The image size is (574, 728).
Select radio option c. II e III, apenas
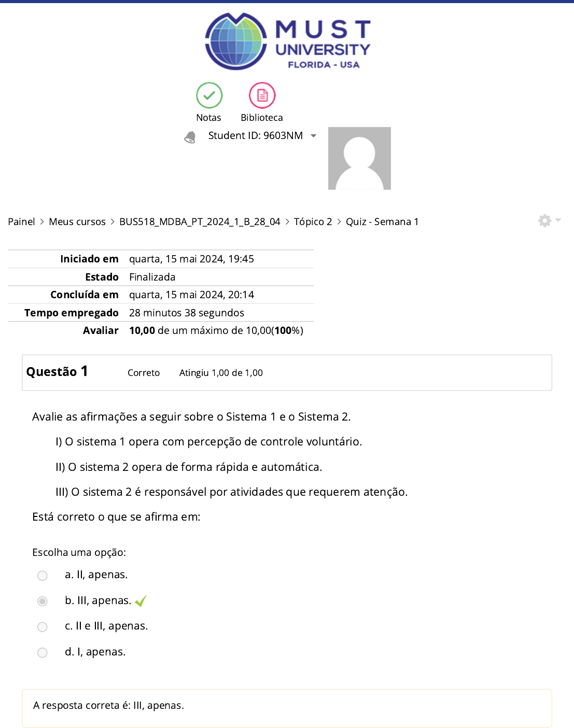click(43, 627)
